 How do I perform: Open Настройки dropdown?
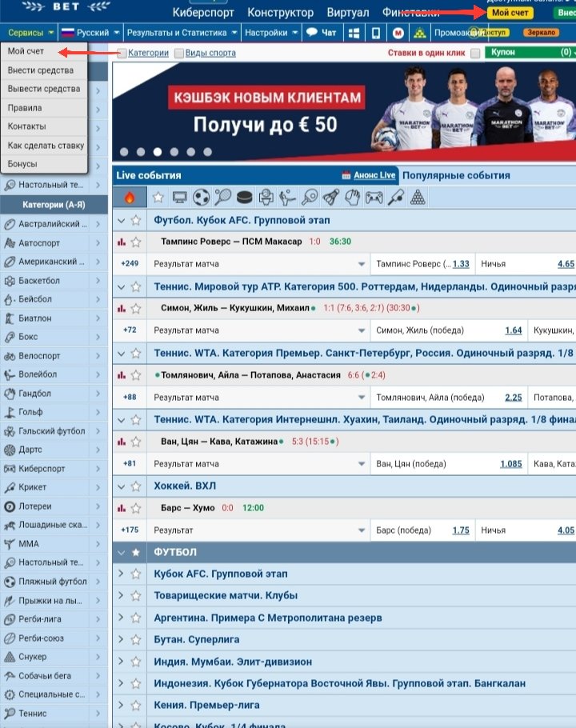[x=271, y=33]
